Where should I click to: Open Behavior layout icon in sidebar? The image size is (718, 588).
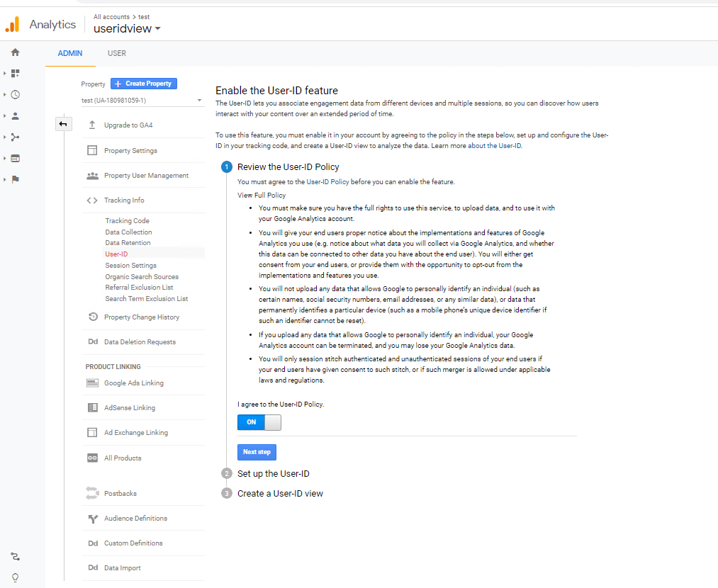(x=15, y=158)
